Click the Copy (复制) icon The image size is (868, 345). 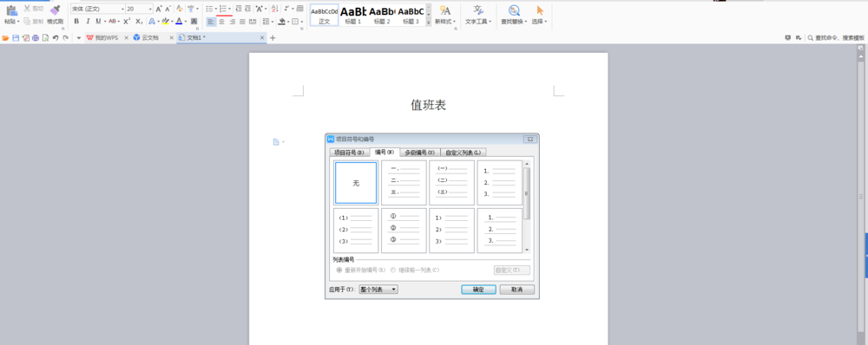click(28, 21)
